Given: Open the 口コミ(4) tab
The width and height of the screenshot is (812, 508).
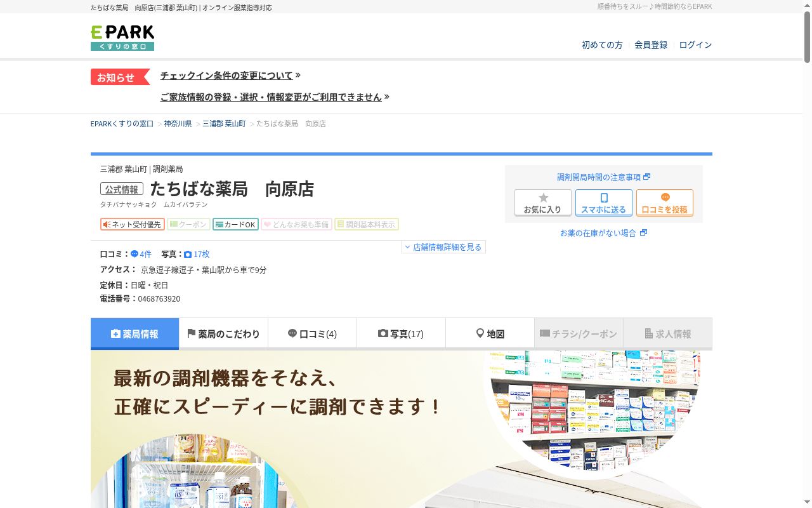Looking at the screenshot, I should click(x=313, y=333).
